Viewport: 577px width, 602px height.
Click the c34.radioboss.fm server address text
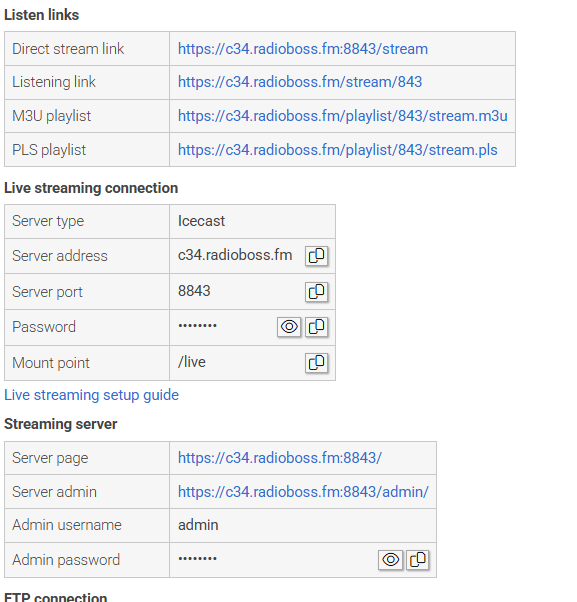click(235, 255)
